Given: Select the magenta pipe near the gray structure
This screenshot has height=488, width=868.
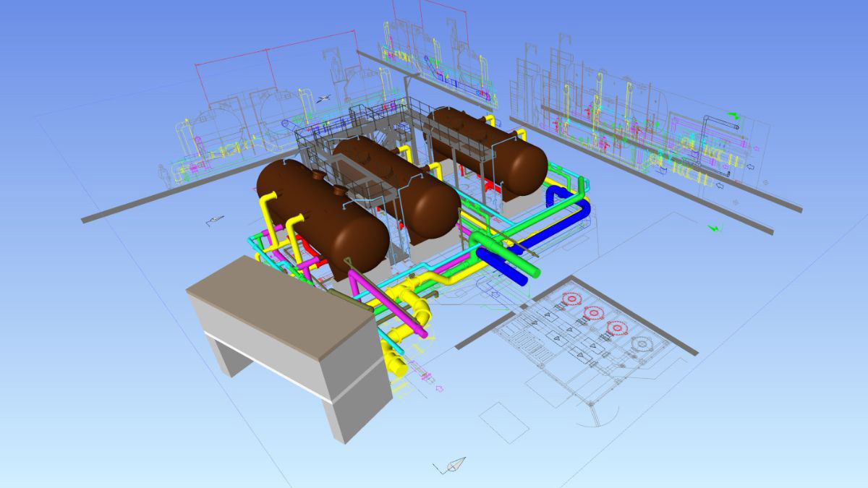Looking at the screenshot, I should point(387,302).
